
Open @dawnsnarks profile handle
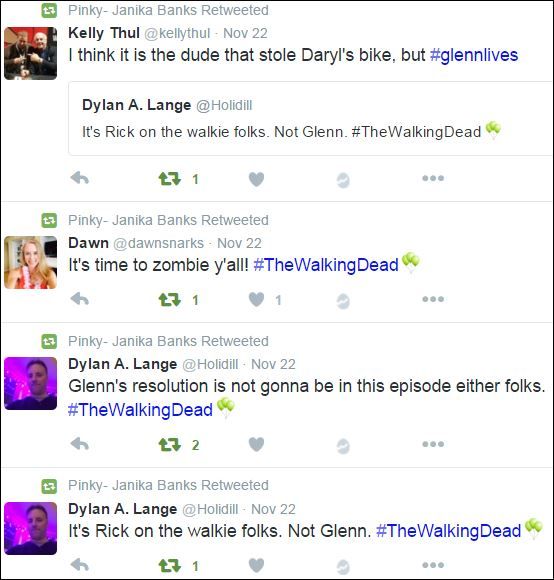coord(158,243)
